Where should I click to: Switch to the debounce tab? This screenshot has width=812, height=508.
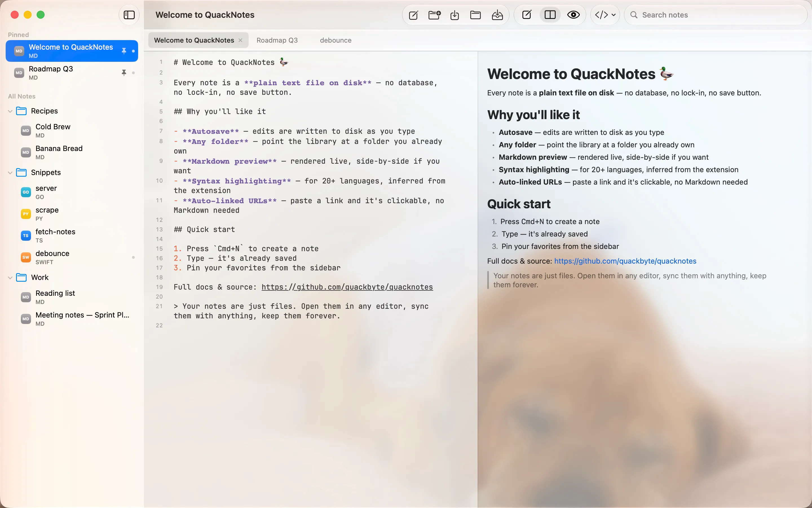point(336,40)
